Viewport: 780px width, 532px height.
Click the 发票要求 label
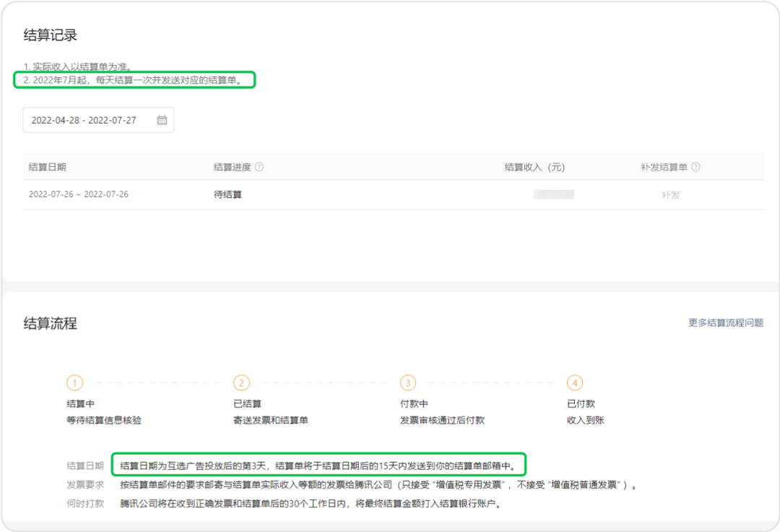pyautogui.click(x=85, y=485)
